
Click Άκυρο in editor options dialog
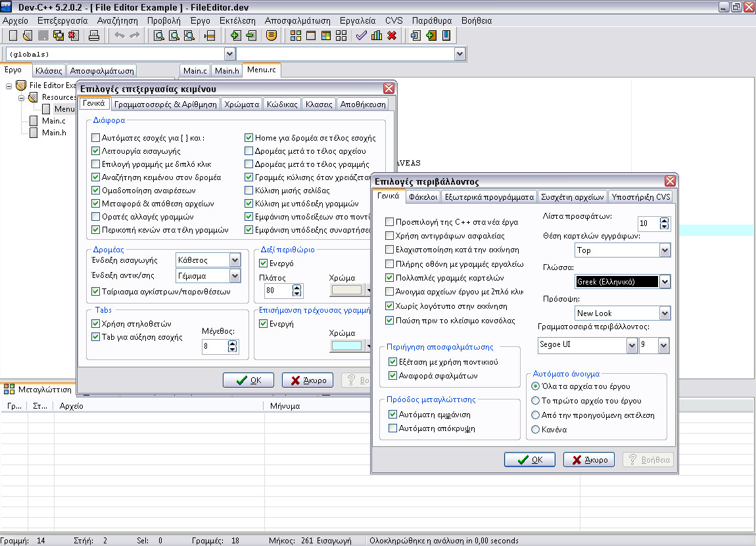[x=308, y=380]
